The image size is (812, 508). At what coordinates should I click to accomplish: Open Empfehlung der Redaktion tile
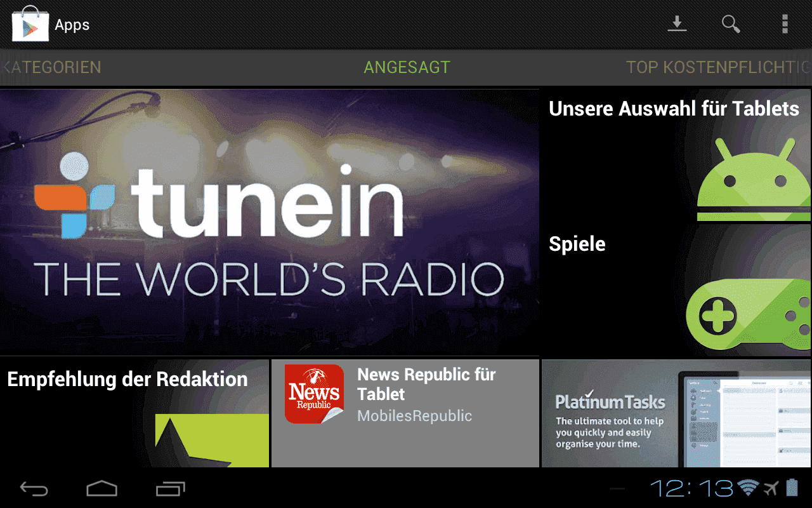[x=134, y=413]
